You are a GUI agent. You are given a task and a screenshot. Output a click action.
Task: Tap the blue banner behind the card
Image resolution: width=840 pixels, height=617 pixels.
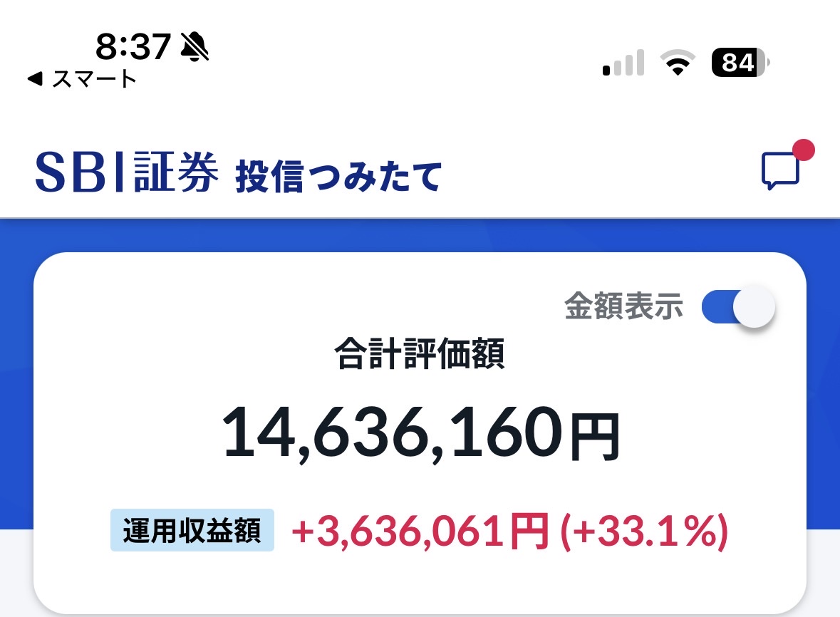click(x=420, y=234)
